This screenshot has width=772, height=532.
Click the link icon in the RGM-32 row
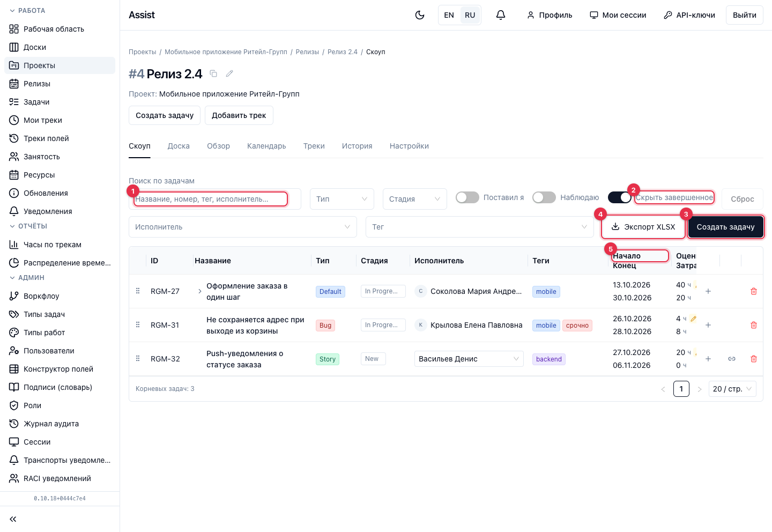point(732,359)
